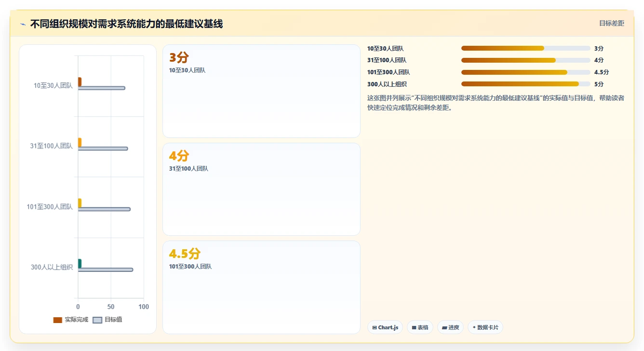Open the 4.5分 data card
644x351 pixels.
tap(261, 287)
